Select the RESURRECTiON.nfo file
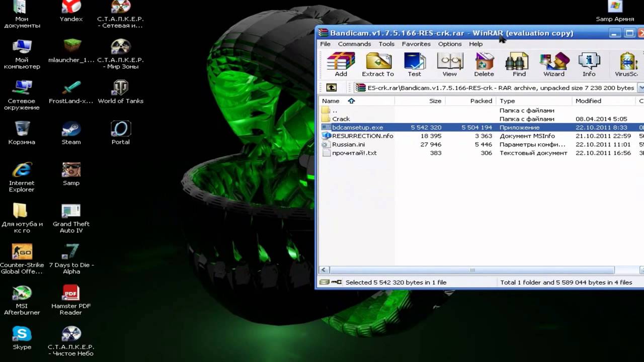 click(481, 136)
